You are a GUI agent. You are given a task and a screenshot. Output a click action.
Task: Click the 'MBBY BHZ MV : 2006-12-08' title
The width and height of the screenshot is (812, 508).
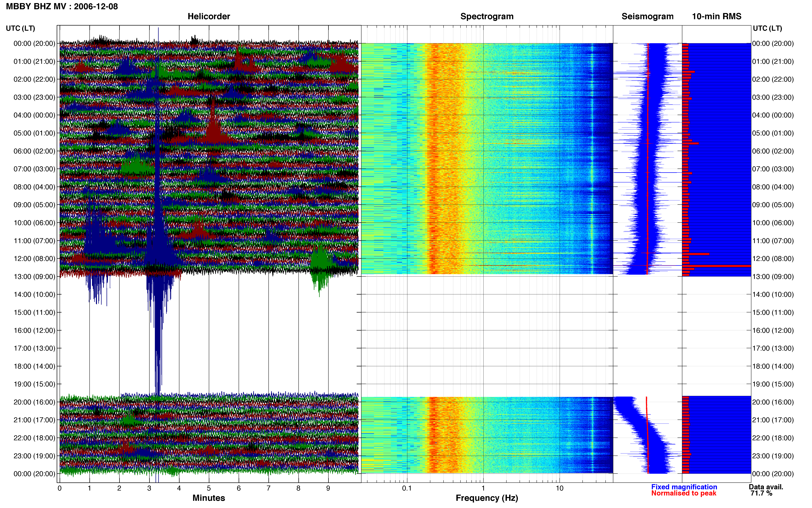point(62,6)
